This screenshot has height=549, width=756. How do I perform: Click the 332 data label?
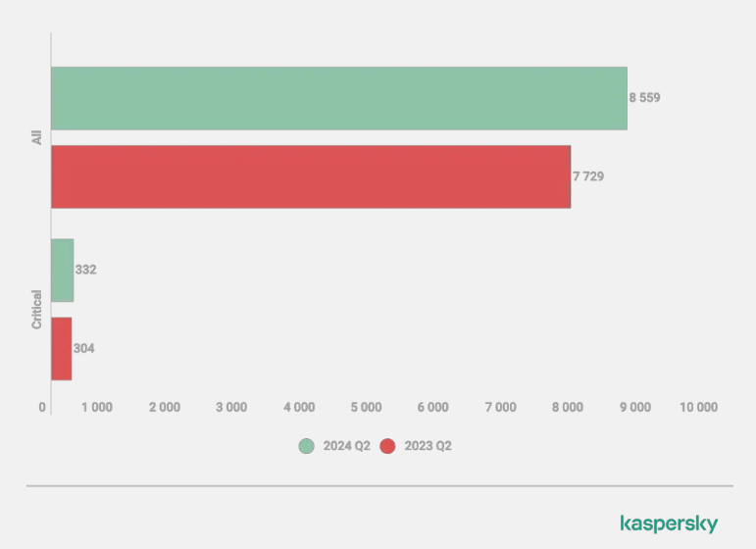(86, 270)
